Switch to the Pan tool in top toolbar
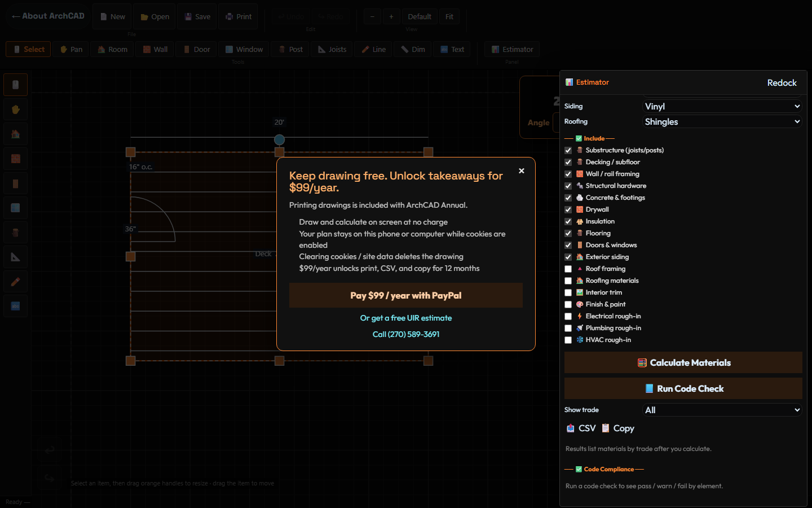Viewport: 812px width, 508px height. tap(71, 49)
